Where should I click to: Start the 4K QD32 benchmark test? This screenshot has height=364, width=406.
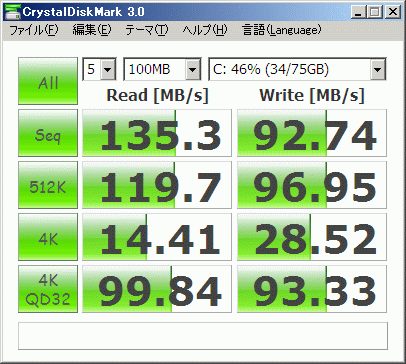(48, 289)
